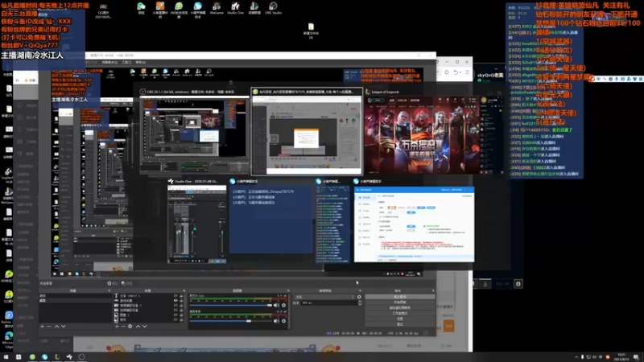Open Windows Start button on taskbar
Viewport: 644px width, 362px height.
6,357
